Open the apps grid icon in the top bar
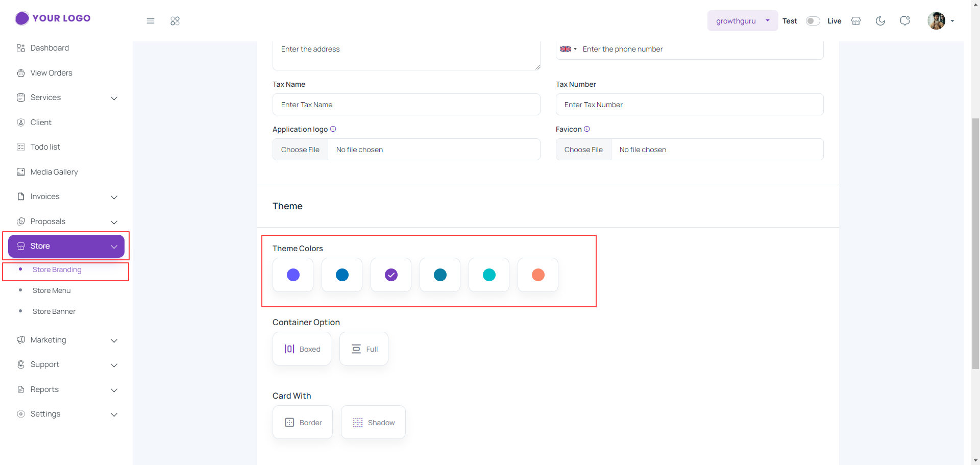This screenshot has width=980, height=465. click(175, 21)
